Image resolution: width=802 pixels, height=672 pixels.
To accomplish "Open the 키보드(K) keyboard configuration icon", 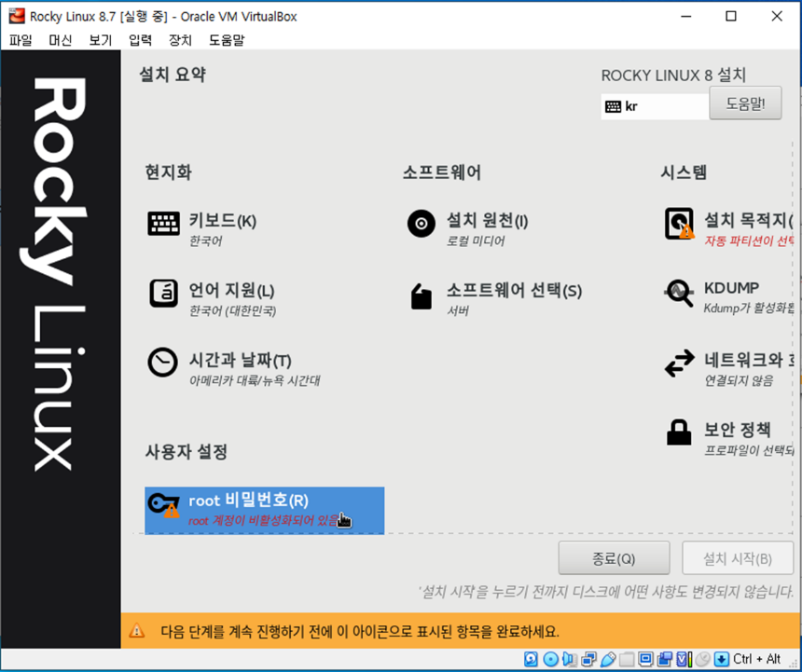I will (163, 224).
